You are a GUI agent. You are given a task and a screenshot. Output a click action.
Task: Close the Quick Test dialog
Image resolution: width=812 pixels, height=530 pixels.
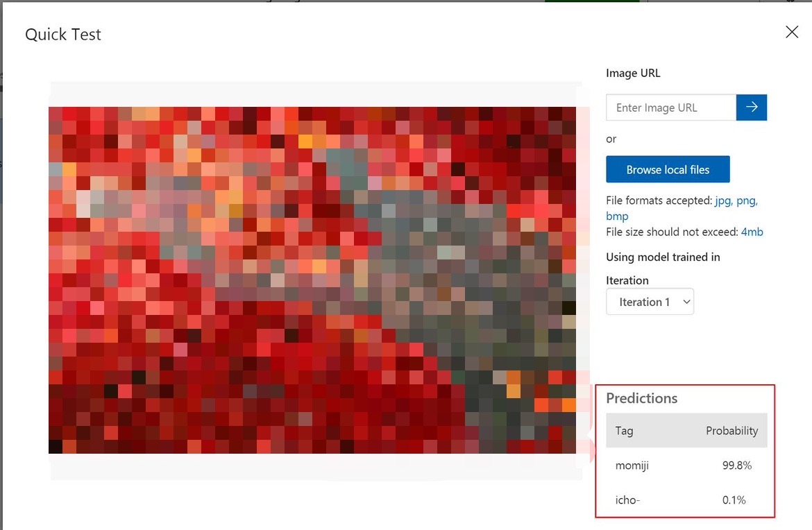tap(791, 32)
